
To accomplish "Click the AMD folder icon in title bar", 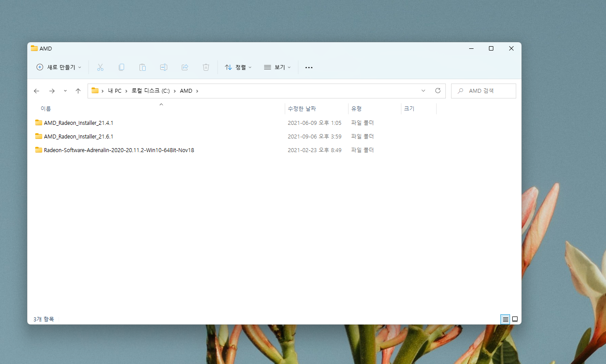I will 34,48.
